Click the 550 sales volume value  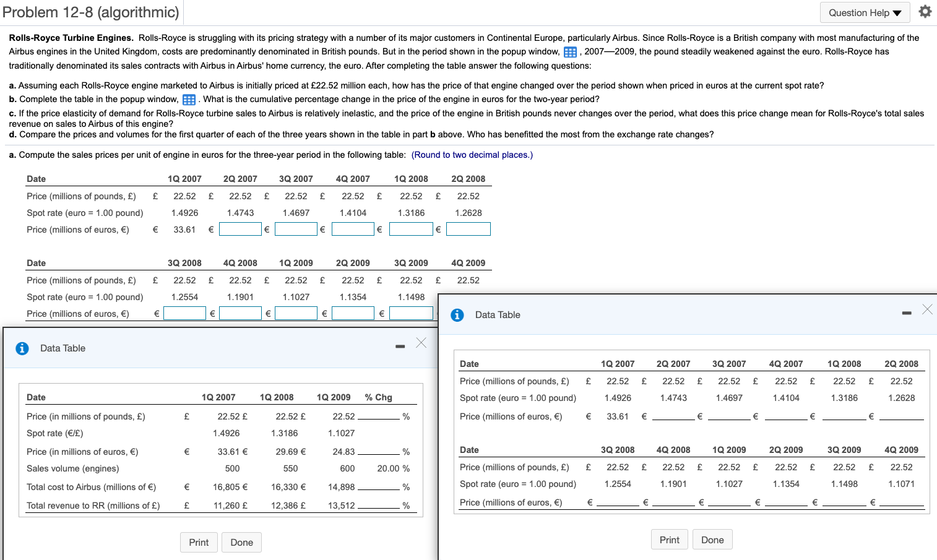click(291, 468)
